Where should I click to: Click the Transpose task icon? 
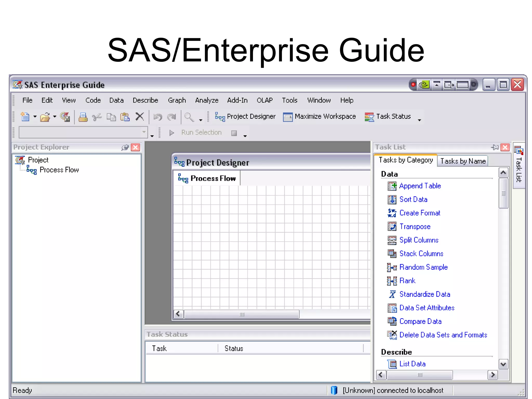click(392, 227)
